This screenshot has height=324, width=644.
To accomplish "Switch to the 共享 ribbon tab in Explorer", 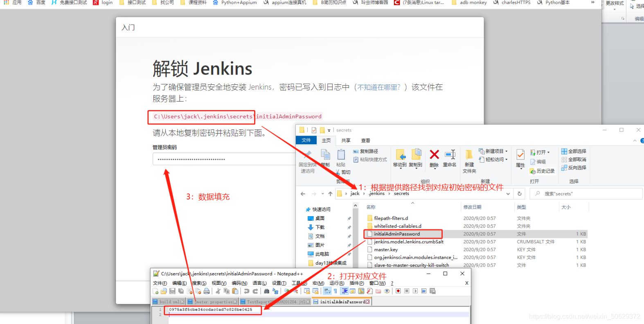I will tap(346, 140).
